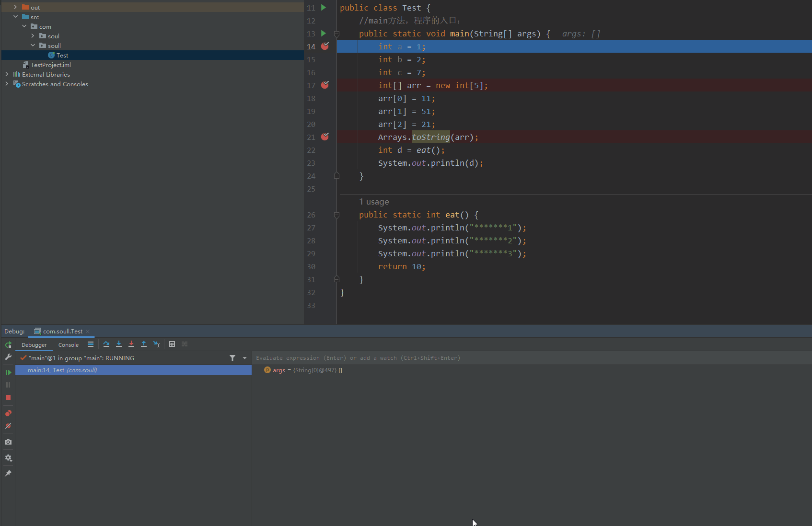Open the Evaluate Expression calculator

[172, 344]
